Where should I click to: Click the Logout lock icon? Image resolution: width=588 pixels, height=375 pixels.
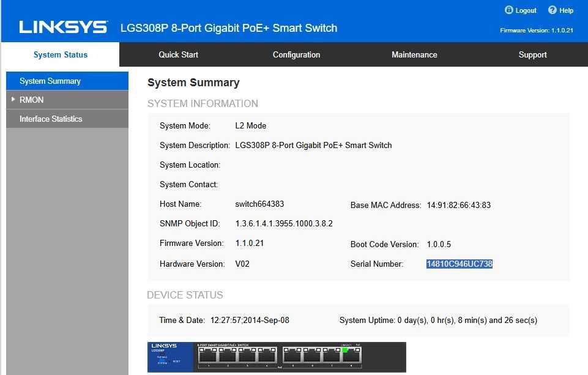tap(508, 10)
